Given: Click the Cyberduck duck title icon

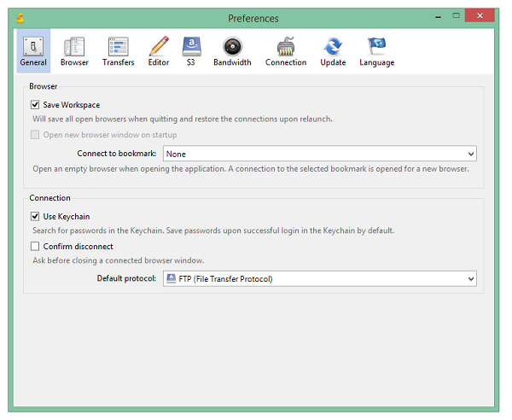Looking at the screenshot, I should coord(20,18).
